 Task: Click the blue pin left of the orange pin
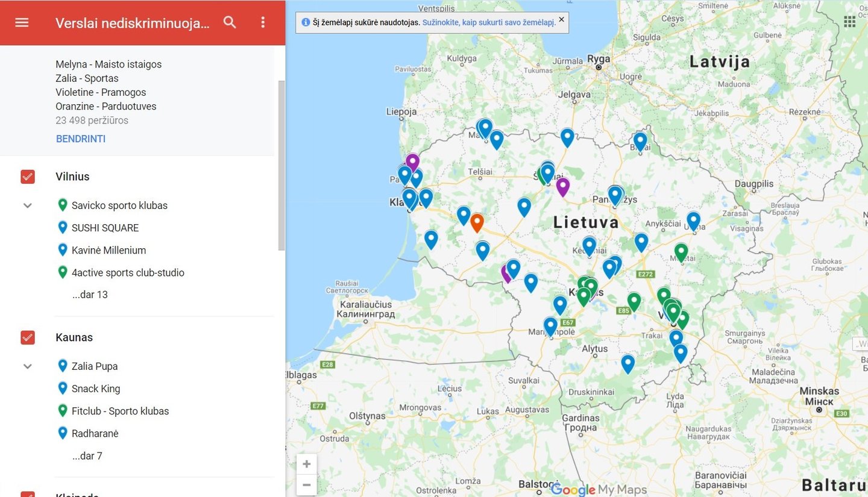[x=464, y=214]
